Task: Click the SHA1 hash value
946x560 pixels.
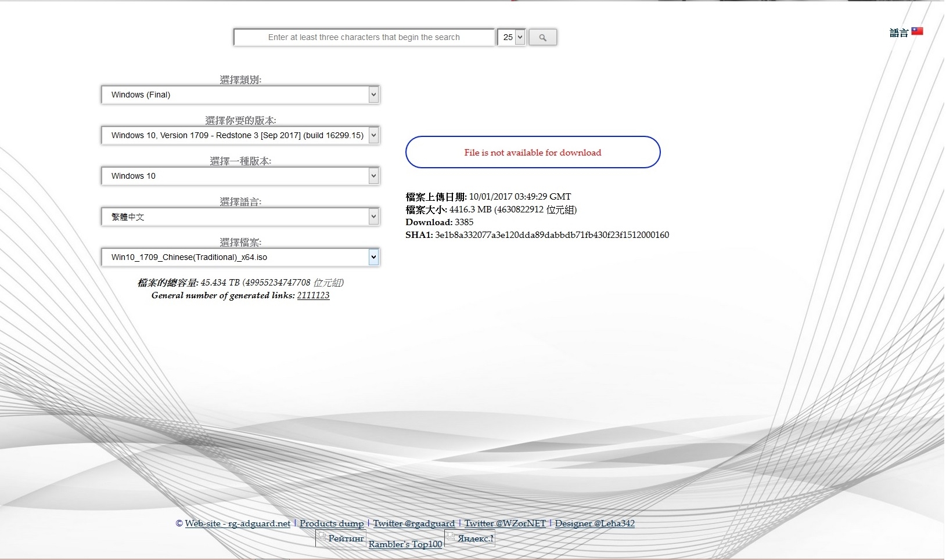Action: point(552,235)
